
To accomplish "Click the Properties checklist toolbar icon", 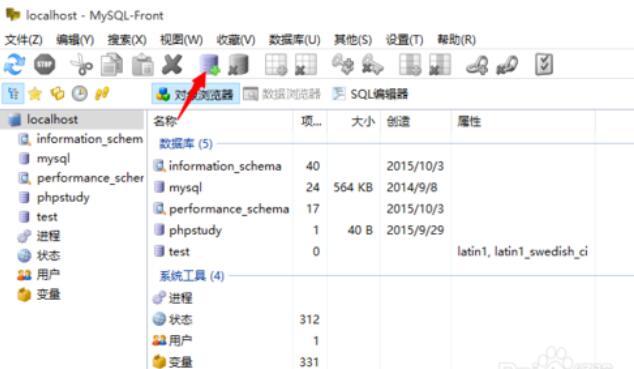I will pos(544,65).
